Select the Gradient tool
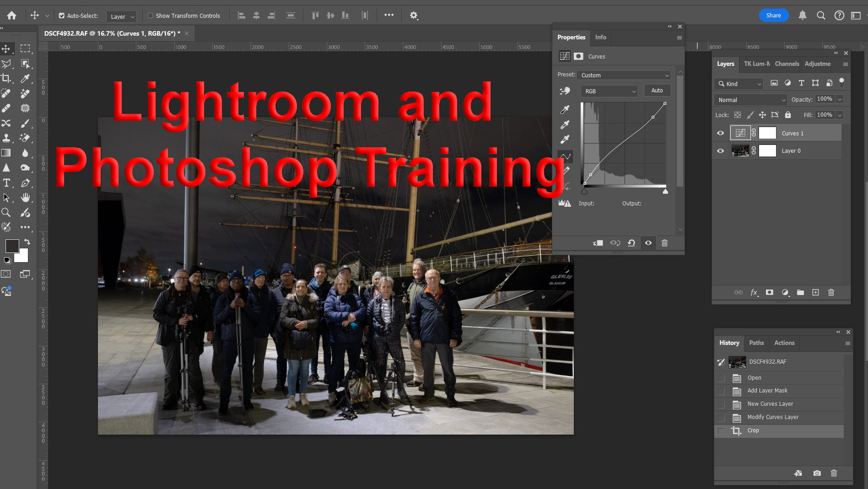This screenshot has height=489, width=868. [x=6, y=153]
